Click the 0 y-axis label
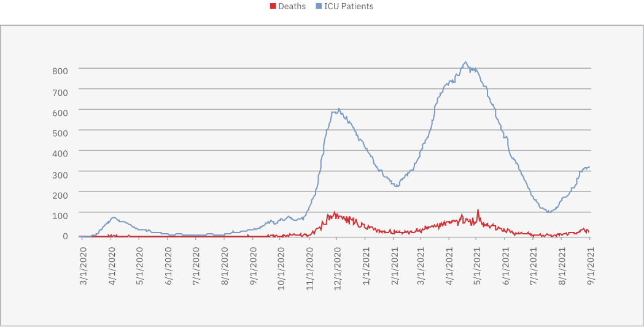Viewport: 644px width, 327px height. point(64,236)
